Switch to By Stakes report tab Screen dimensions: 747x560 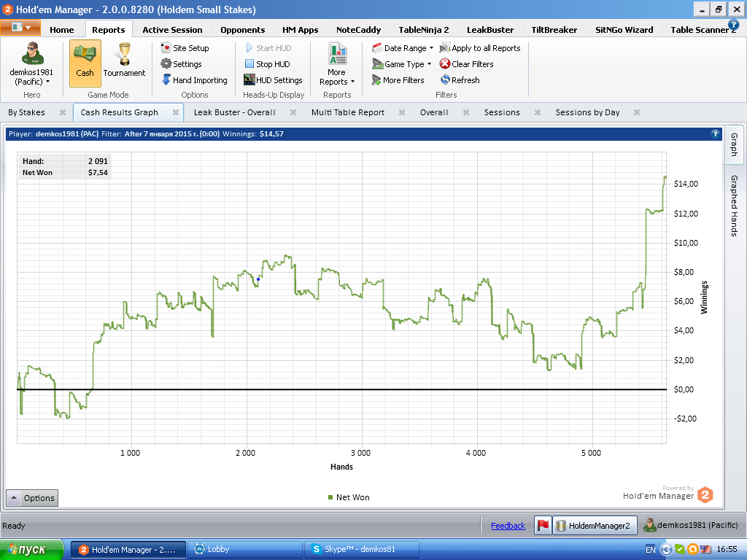(27, 112)
